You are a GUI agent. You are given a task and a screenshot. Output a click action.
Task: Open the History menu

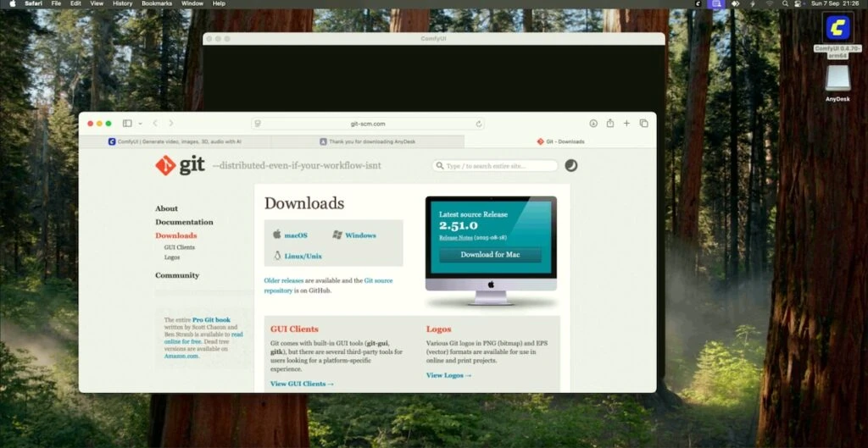point(122,3)
